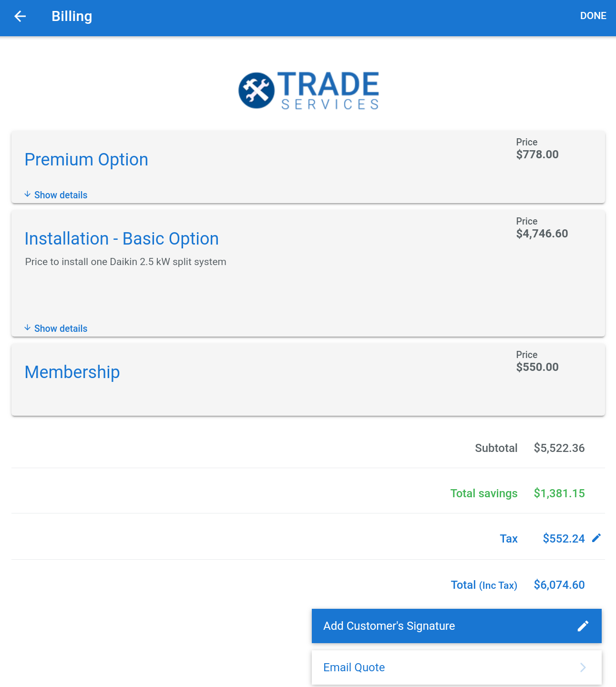Click the Billing header title
The height and width of the screenshot is (687, 616).
pos(72,17)
